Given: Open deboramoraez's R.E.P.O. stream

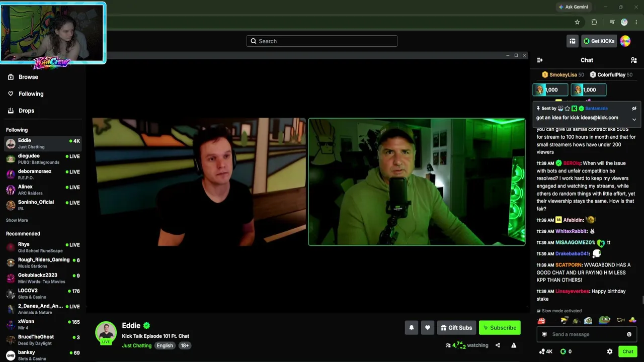Looking at the screenshot, I should 43,174.
